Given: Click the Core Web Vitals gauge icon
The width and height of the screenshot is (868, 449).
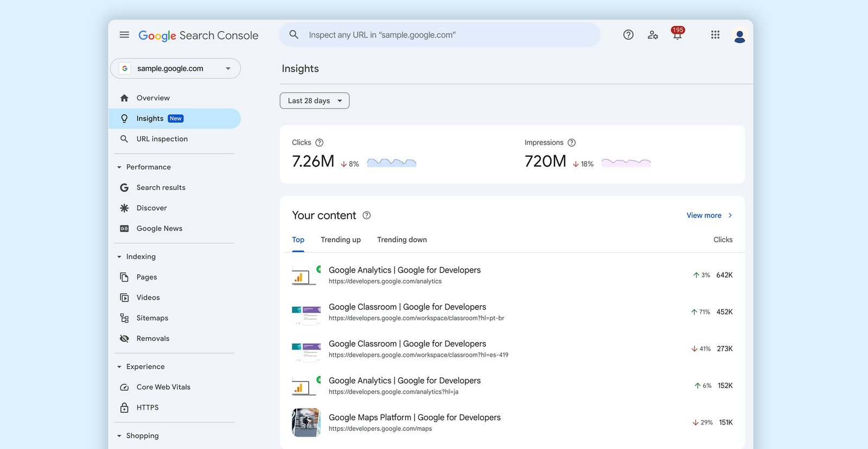Looking at the screenshot, I should click(x=124, y=387).
